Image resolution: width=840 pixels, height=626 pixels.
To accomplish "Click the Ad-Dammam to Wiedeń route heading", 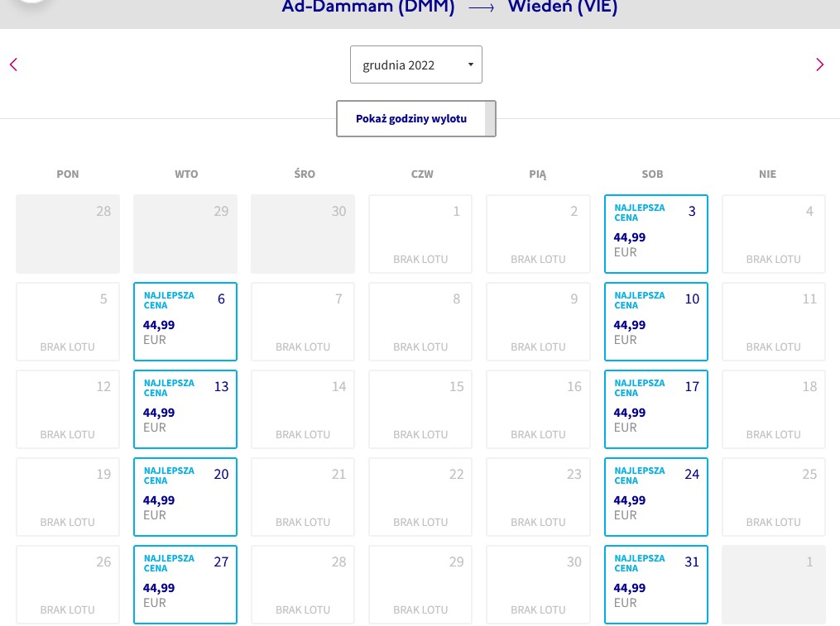I will point(450,7).
